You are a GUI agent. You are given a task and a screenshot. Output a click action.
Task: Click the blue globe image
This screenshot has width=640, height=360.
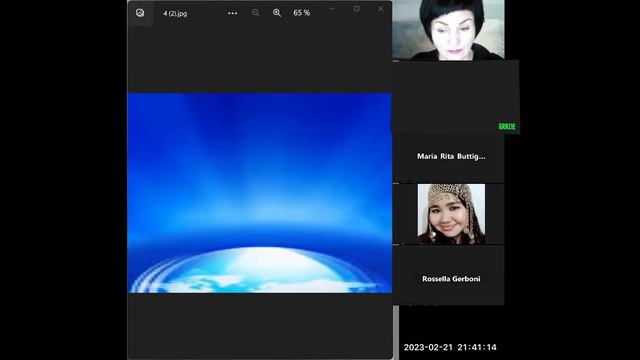point(260,193)
